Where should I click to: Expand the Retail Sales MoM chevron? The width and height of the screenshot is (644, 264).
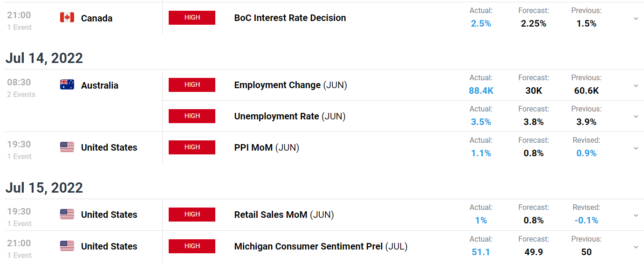click(636, 215)
